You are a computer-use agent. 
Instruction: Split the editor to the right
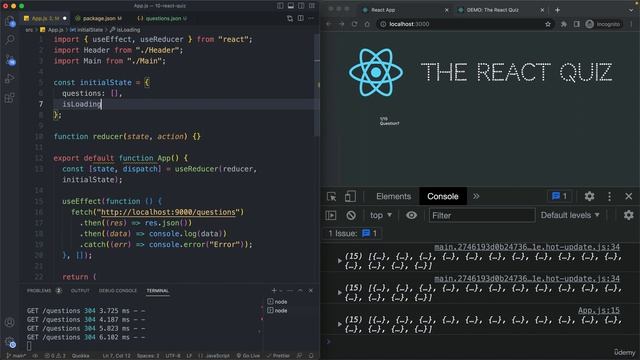(x=301, y=18)
